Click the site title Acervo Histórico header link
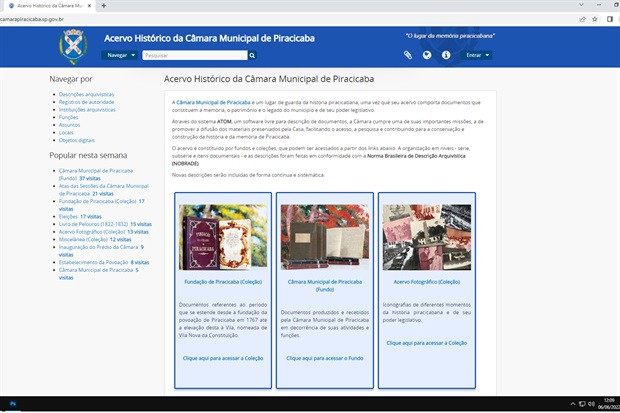Viewport: 620px width, 413px height. tap(210, 38)
